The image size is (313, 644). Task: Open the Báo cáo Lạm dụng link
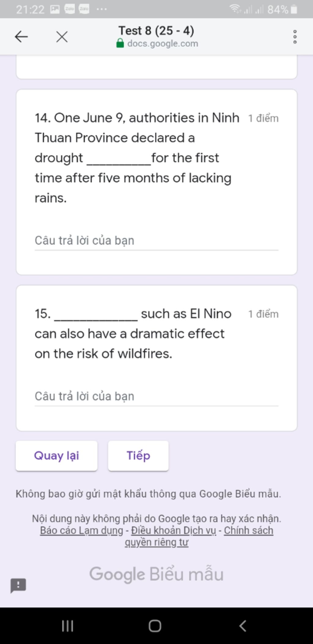(x=82, y=531)
